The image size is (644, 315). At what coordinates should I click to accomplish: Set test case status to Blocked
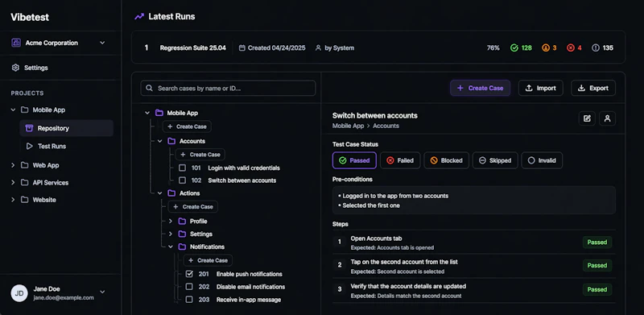click(447, 160)
